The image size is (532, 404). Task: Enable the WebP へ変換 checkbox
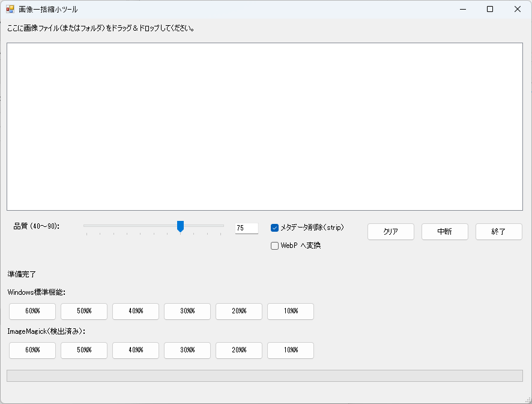tap(275, 246)
